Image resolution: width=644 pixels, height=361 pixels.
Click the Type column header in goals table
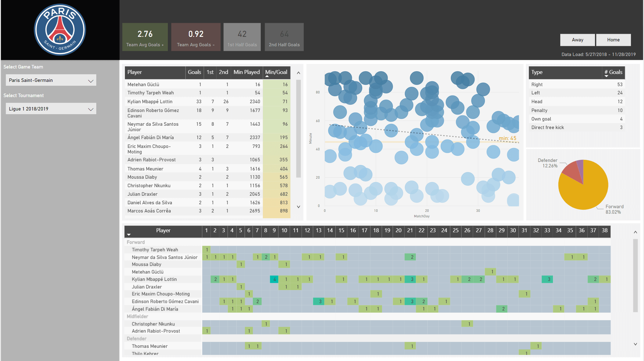565,72
